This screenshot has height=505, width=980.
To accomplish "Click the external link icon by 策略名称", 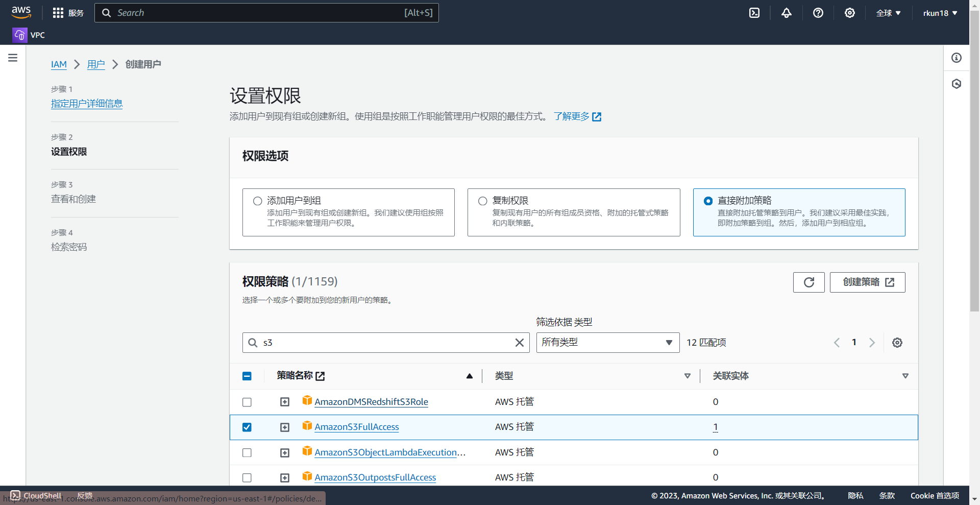I will pyautogui.click(x=321, y=376).
